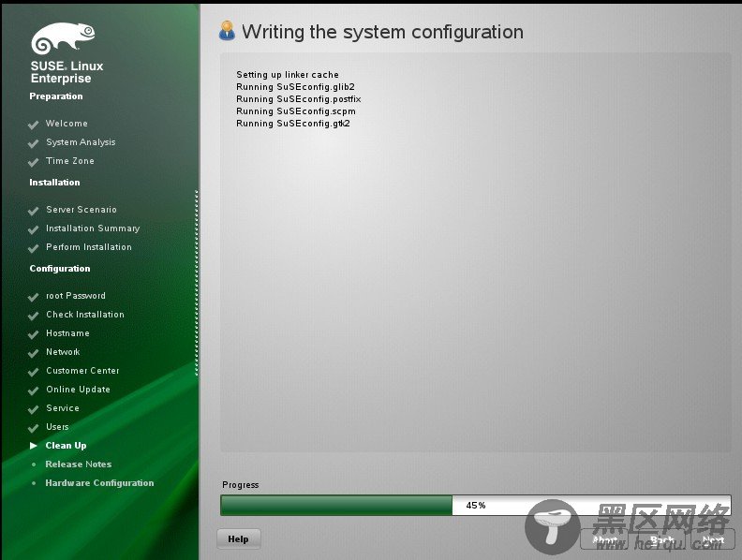This screenshot has height=560, width=742.
Task: Select the System Analysis step
Action: [x=81, y=142]
